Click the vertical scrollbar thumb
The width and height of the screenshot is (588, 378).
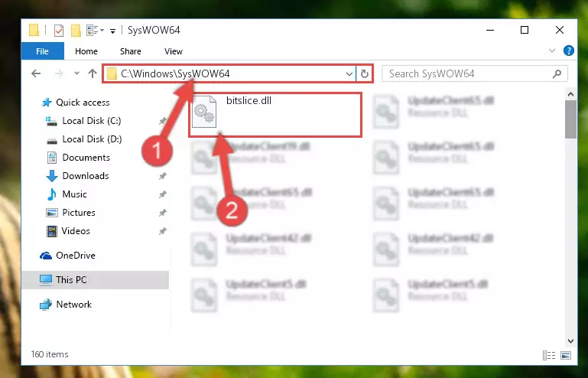(570, 119)
